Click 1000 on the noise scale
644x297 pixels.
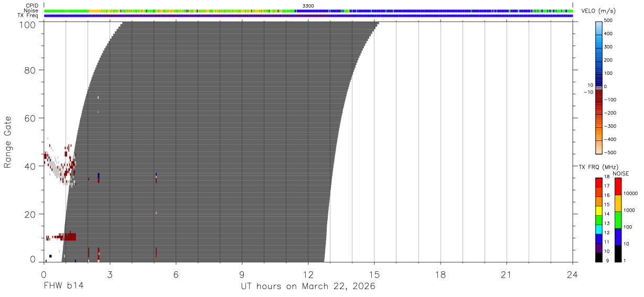pyautogui.click(x=630, y=210)
